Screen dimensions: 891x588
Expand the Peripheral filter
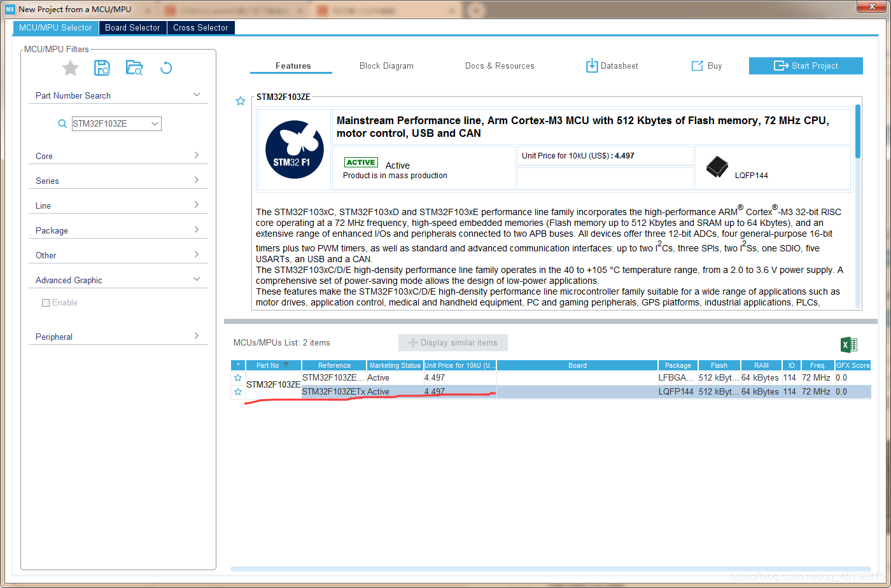[x=197, y=336]
